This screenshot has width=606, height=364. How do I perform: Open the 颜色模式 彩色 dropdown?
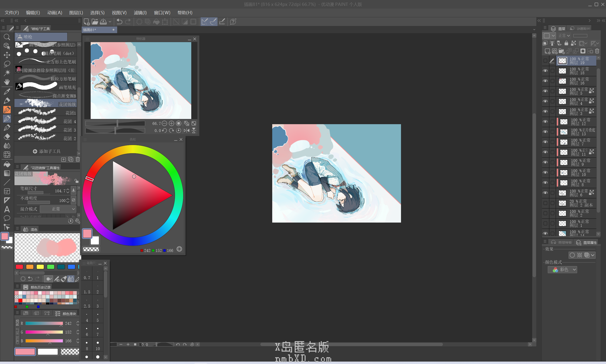click(562, 270)
